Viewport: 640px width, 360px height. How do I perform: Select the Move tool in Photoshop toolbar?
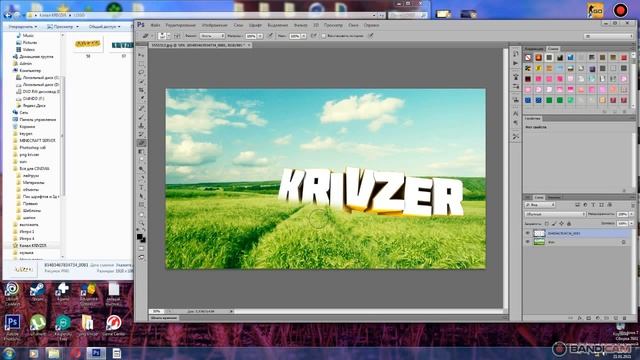point(141,55)
